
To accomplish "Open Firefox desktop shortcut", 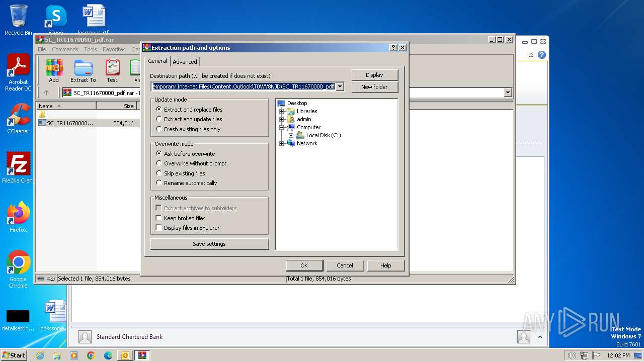I will [x=18, y=217].
